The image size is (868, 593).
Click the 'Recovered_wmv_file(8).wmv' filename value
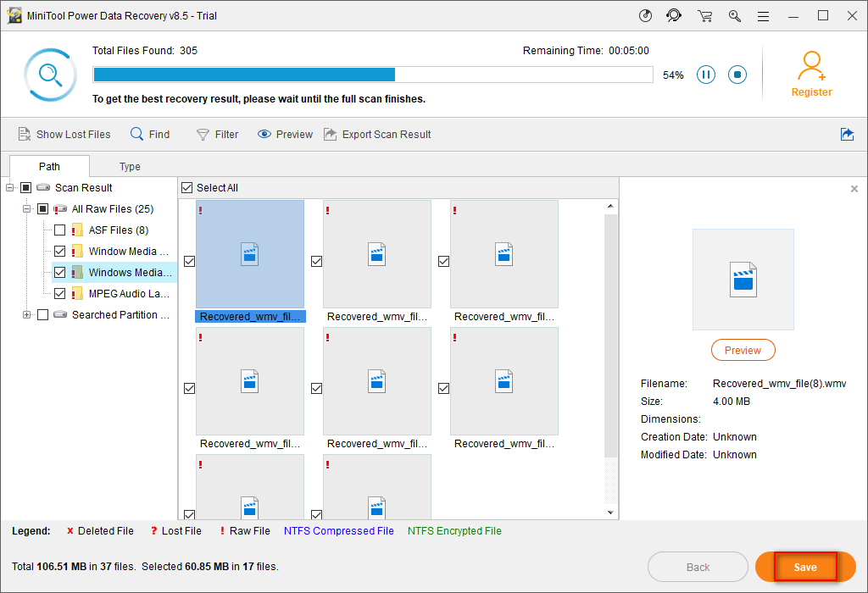pyautogui.click(x=780, y=384)
